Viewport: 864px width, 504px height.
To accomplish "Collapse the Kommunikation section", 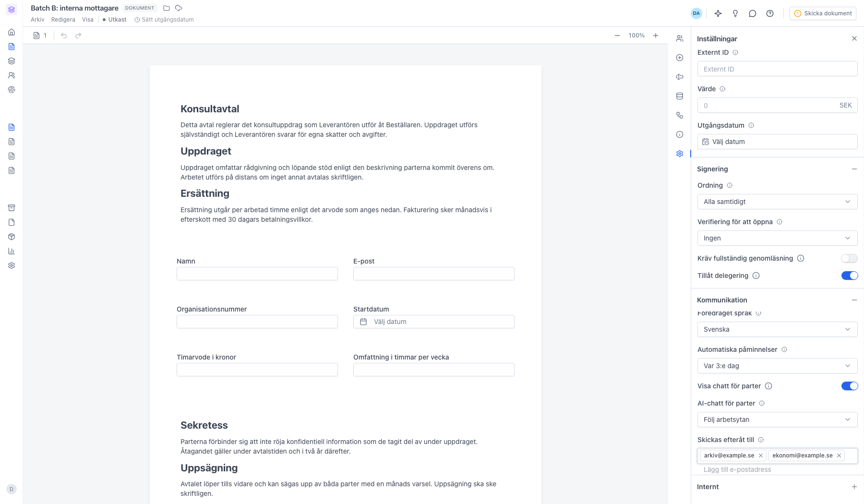I will 854,300.
